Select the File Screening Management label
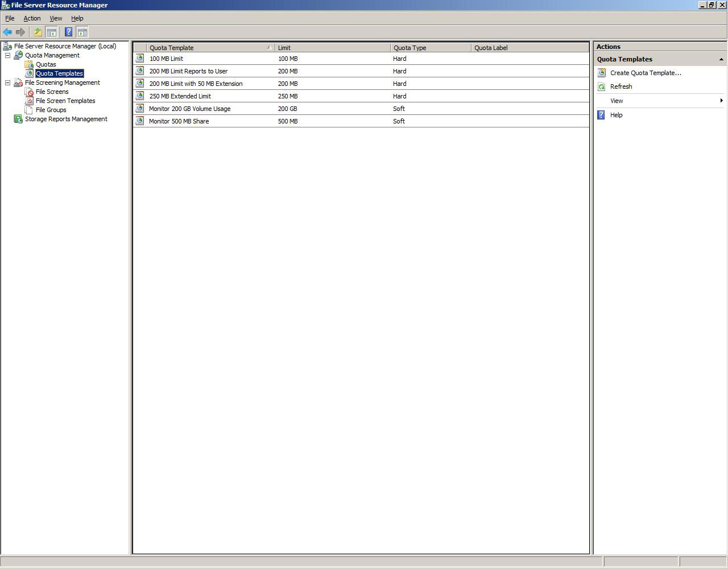 click(63, 83)
